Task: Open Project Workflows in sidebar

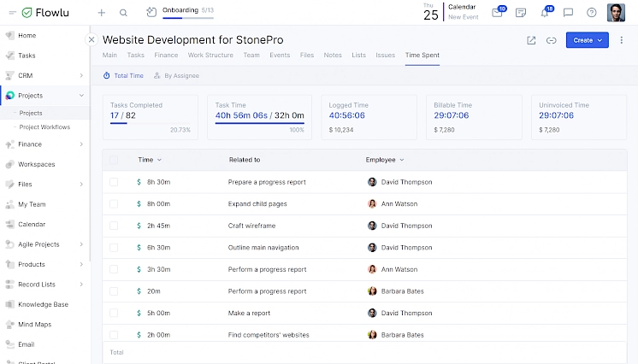Action: click(44, 126)
